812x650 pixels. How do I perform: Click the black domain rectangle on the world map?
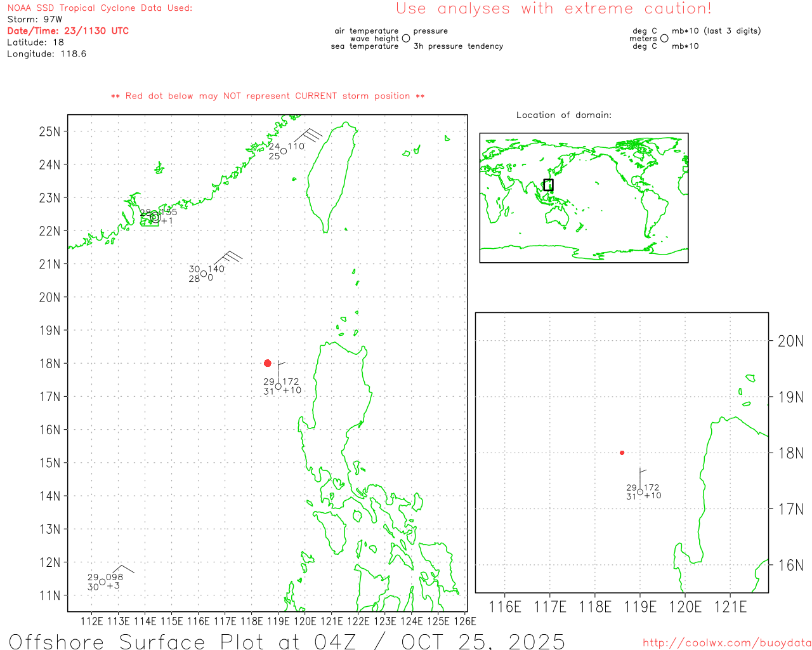pos(548,185)
